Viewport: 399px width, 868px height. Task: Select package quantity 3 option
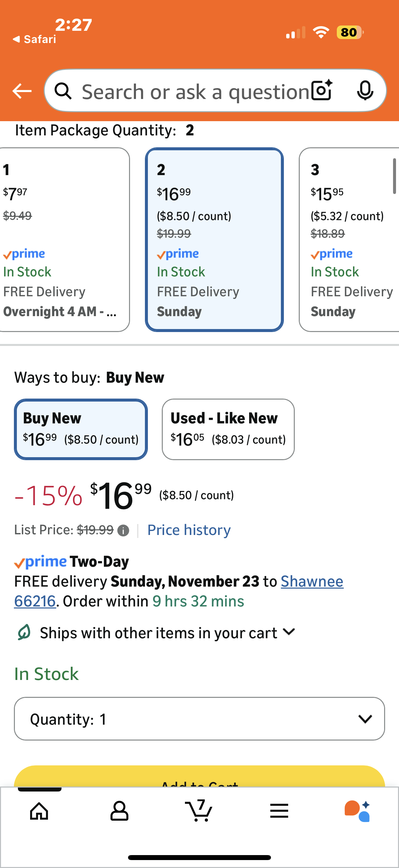pyautogui.click(x=350, y=239)
